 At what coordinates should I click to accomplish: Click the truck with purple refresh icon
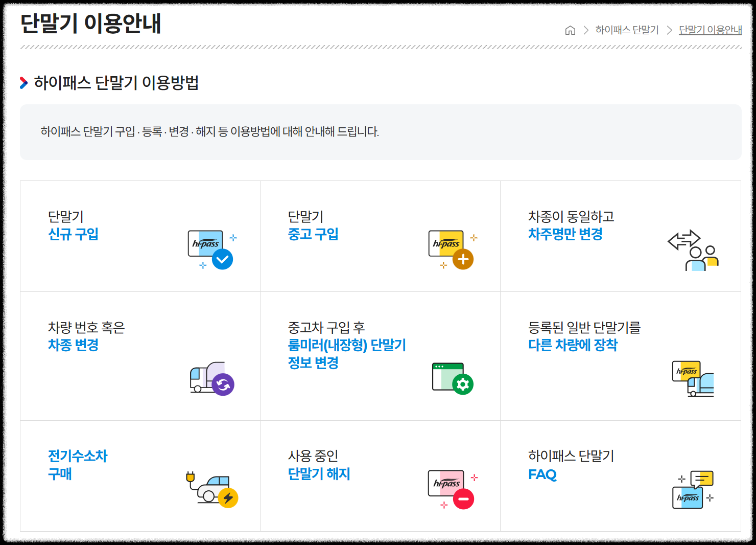[x=212, y=379]
